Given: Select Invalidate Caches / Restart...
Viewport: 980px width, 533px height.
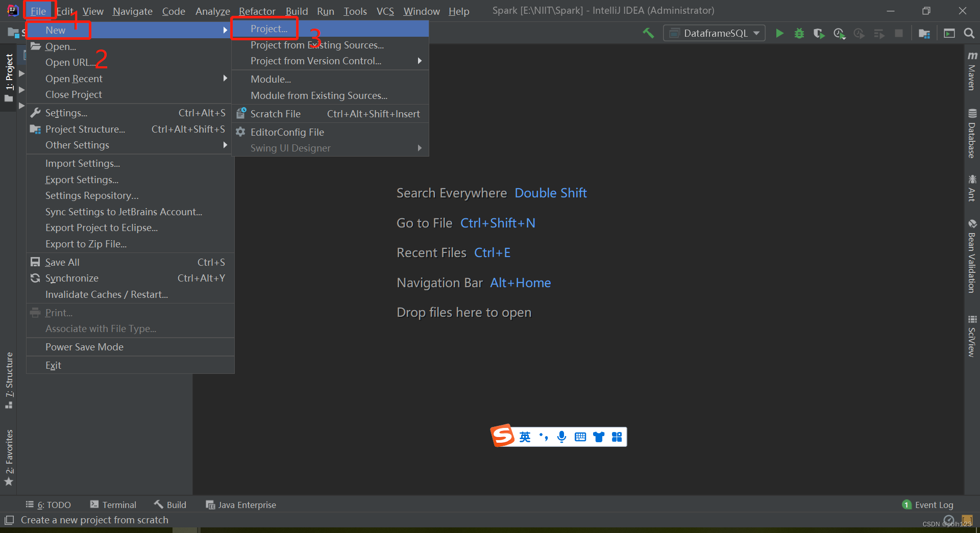Looking at the screenshot, I should coord(130,294).
